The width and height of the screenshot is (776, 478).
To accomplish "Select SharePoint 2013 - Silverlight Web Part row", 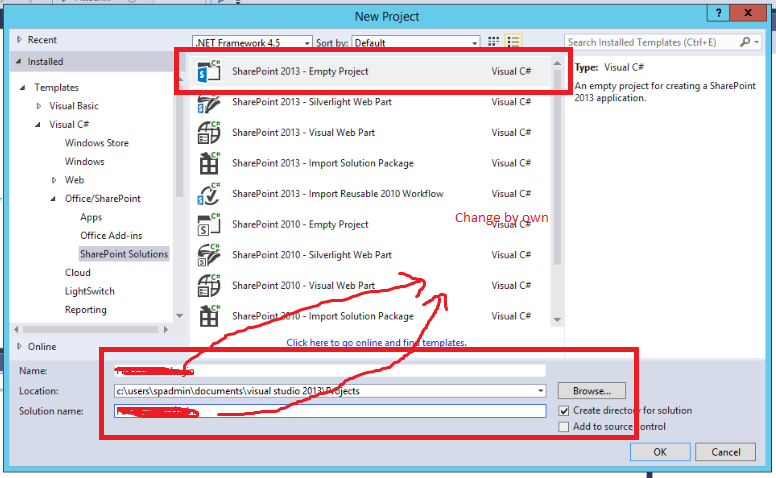I will (x=370, y=102).
